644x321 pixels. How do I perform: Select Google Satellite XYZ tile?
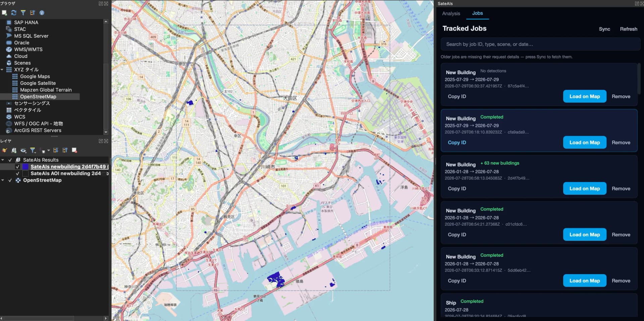point(38,83)
